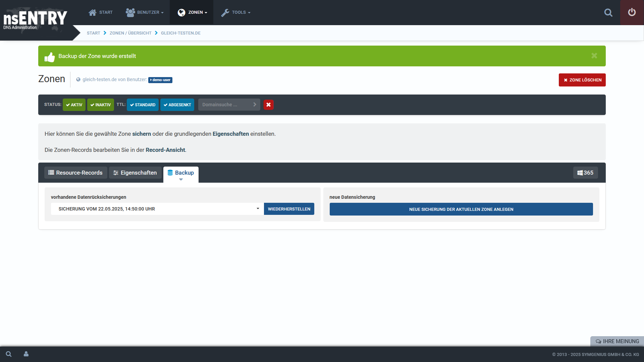Open the Record-Ansicht link
The height and width of the screenshot is (362, 644).
pos(165,150)
